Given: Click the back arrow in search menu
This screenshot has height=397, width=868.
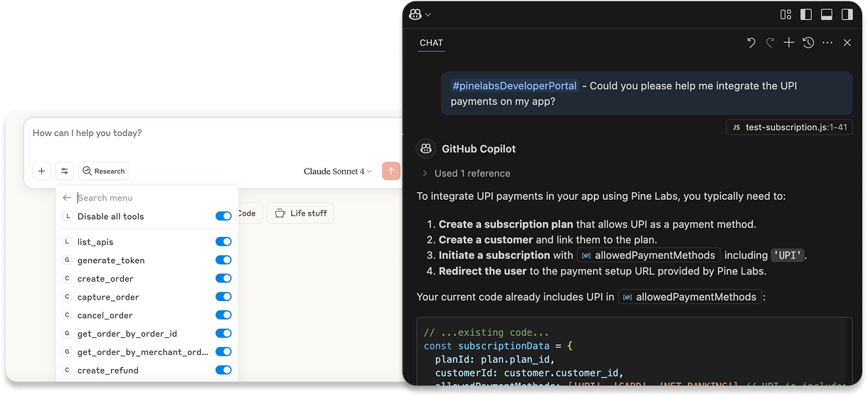Looking at the screenshot, I should (x=67, y=198).
